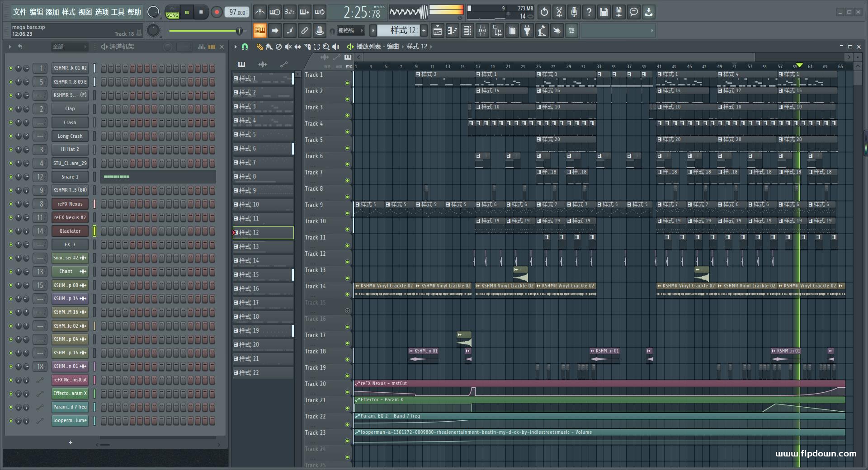868x470 pixels.
Task: Open the 编辑 menu
Action: 36,12
